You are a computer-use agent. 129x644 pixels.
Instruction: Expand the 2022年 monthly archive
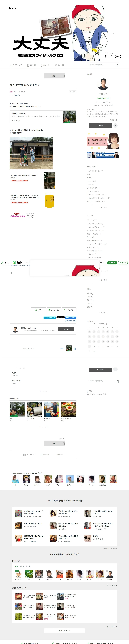point(90,300)
